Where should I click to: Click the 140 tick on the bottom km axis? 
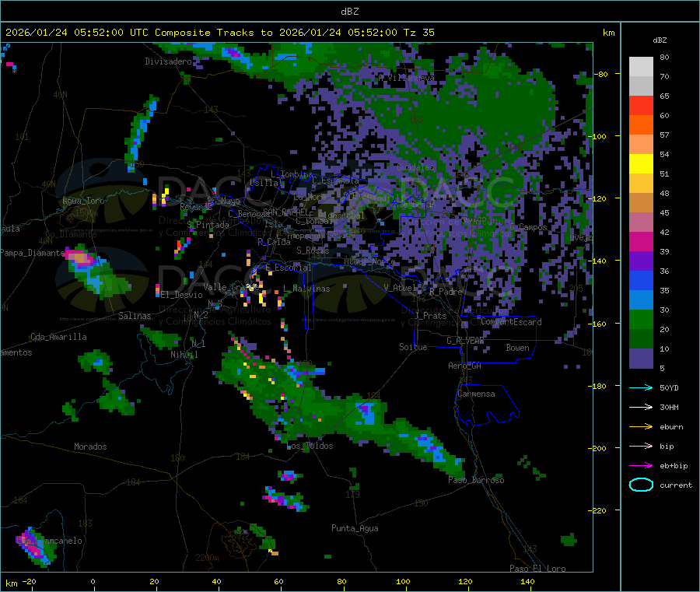pyautogui.click(x=527, y=581)
